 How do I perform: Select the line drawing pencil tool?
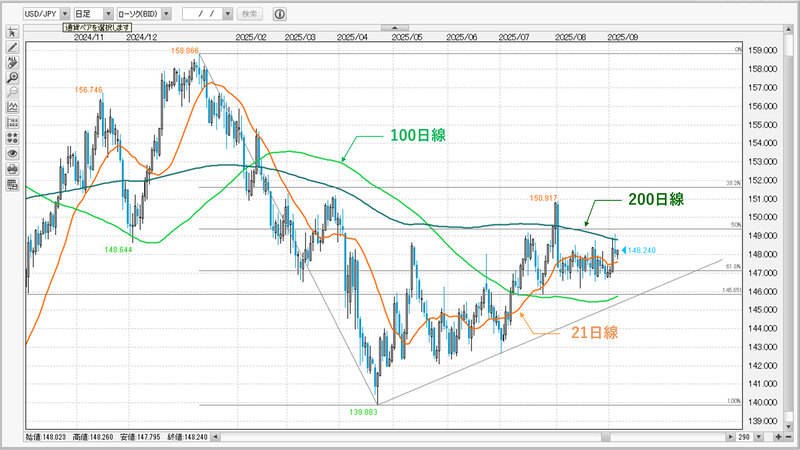coord(12,47)
